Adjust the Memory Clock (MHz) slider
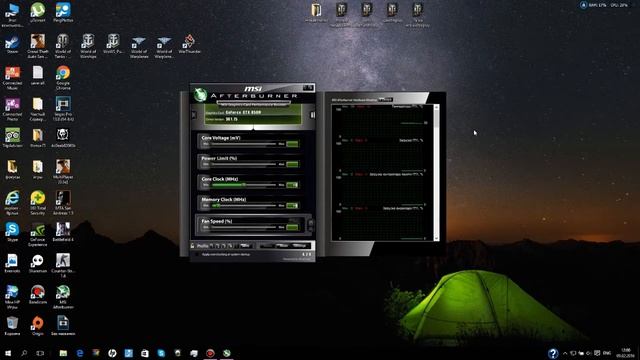 click(x=243, y=206)
